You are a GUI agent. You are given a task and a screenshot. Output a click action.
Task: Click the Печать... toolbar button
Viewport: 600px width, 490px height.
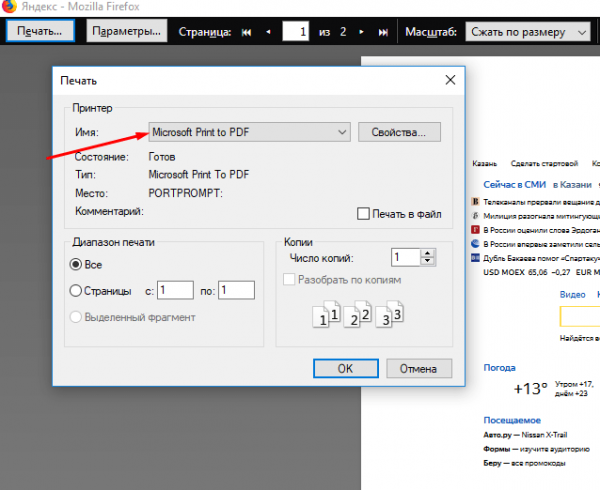40,31
